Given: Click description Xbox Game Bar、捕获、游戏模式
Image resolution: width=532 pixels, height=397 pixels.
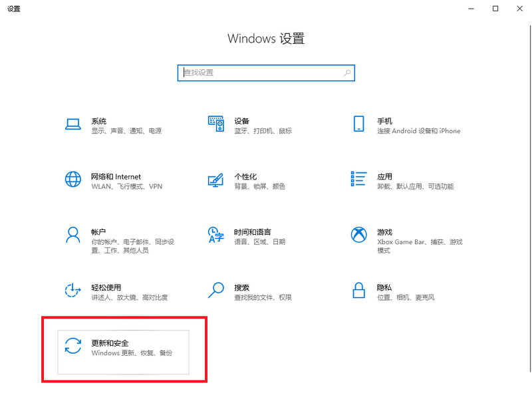Looking at the screenshot, I should point(420,246).
